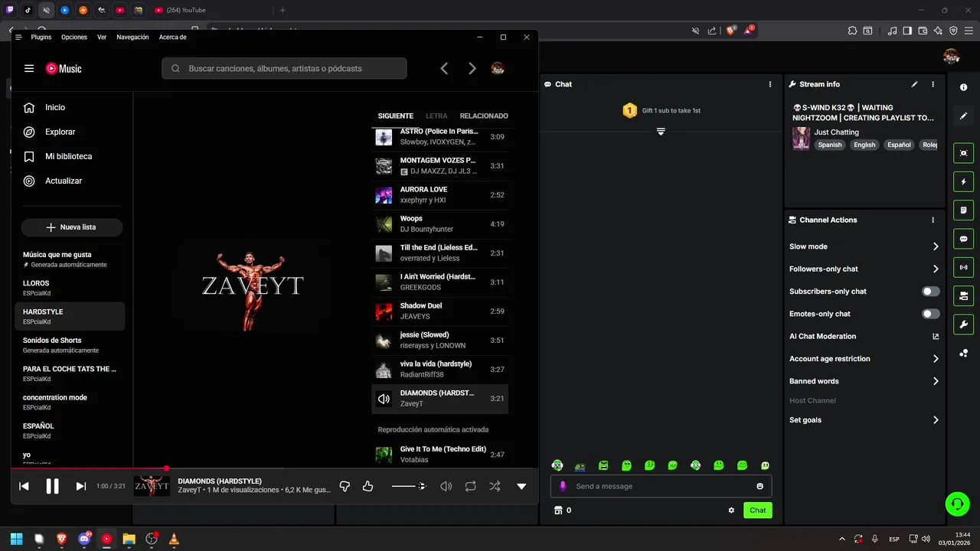Send message with green Chat button
980x551 pixels.
pyautogui.click(x=757, y=510)
